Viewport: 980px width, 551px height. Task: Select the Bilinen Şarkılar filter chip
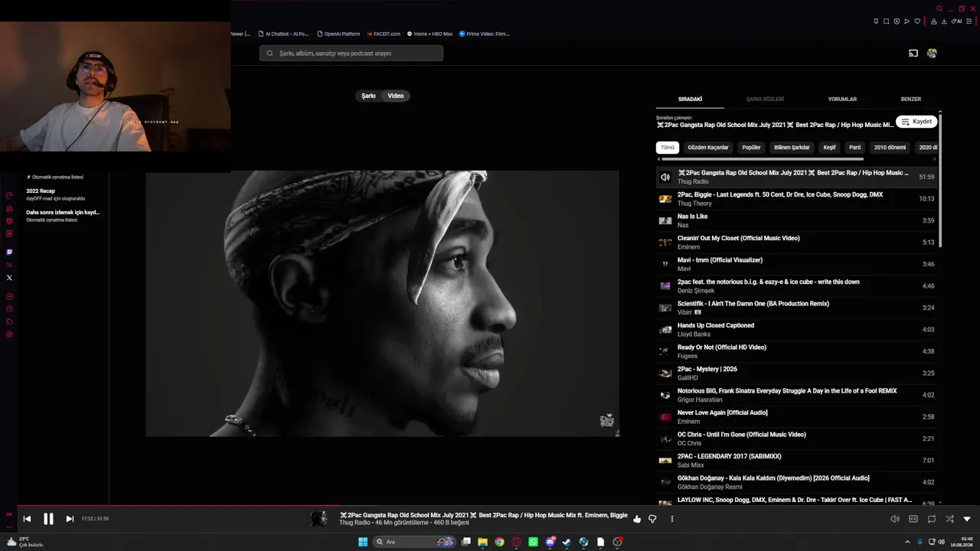(x=792, y=147)
